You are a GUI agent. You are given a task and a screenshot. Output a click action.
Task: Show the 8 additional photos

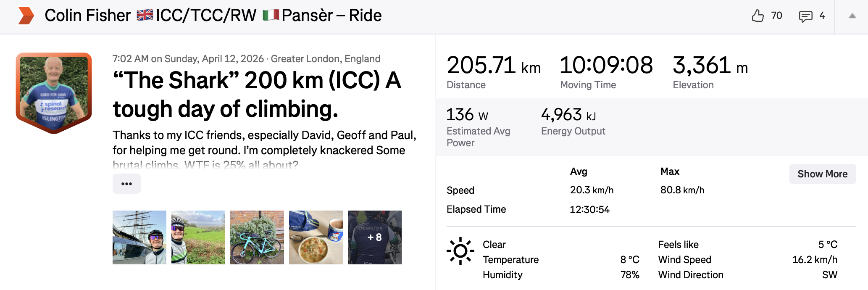point(375,237)
